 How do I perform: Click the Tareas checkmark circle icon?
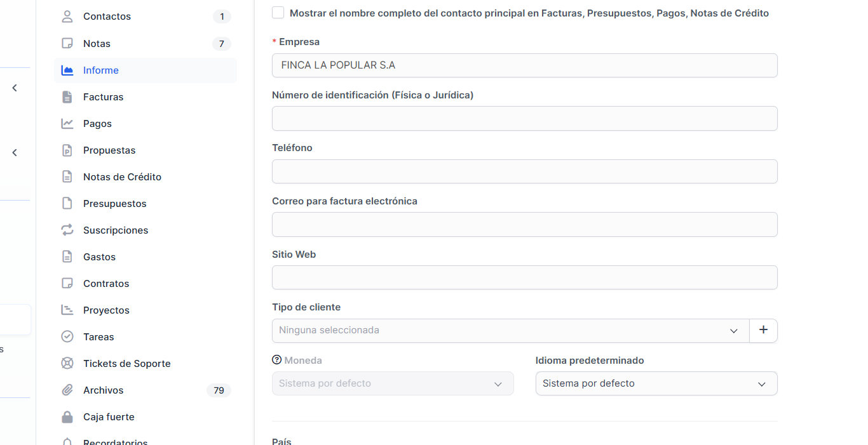[67, 337]
